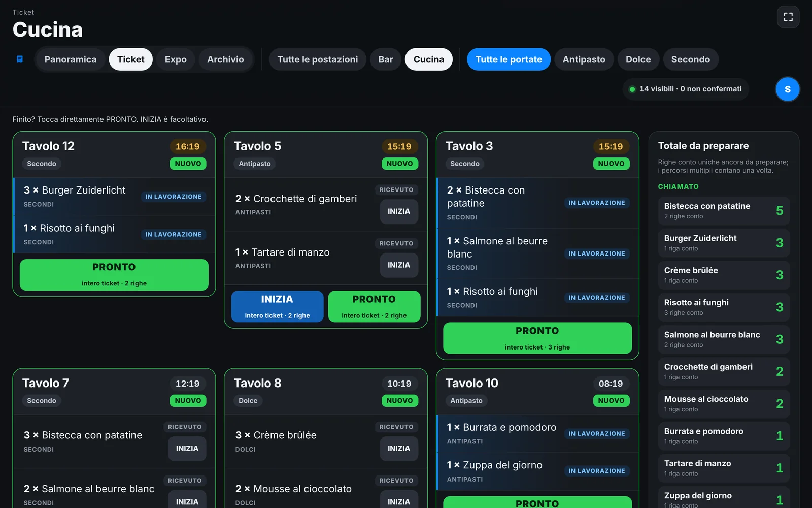Start the entire Tavolo 5 ticket
Image resolution: width=812 pixels, height=508 pixels.
tap(277, 306)
